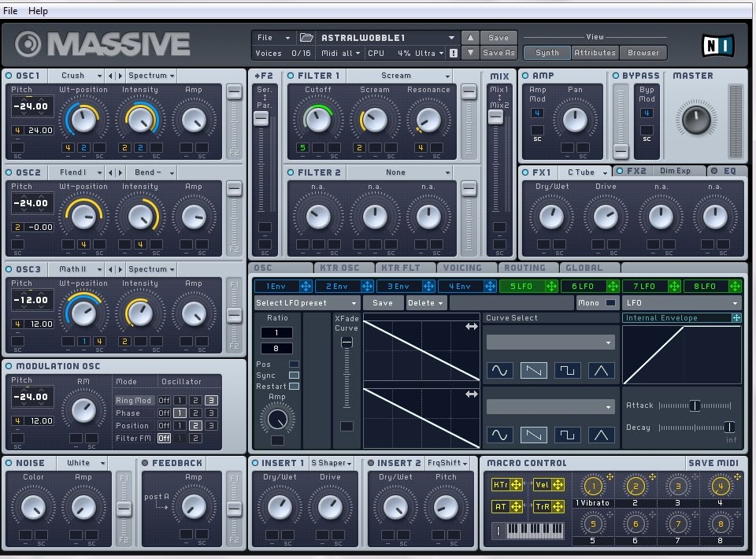The width and height of the screenshot is (756, 559).
Task: Grab the 3 Env modulation handle
Action: coord(428,287)
